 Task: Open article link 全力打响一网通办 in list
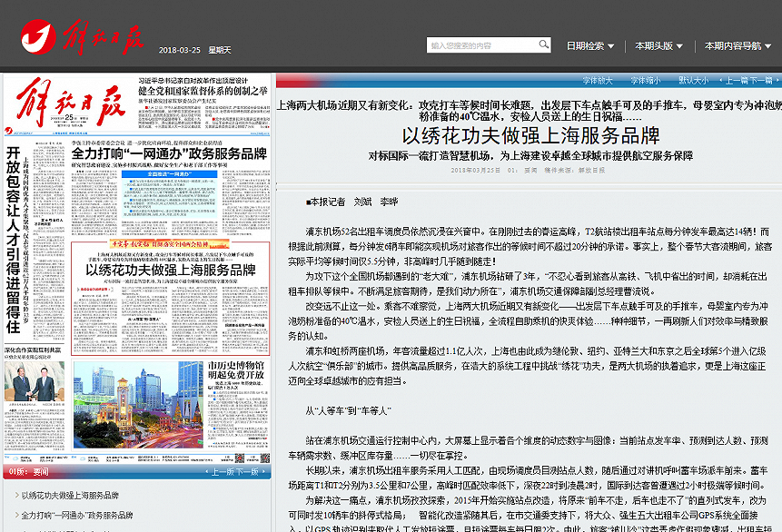coord(77,515)
